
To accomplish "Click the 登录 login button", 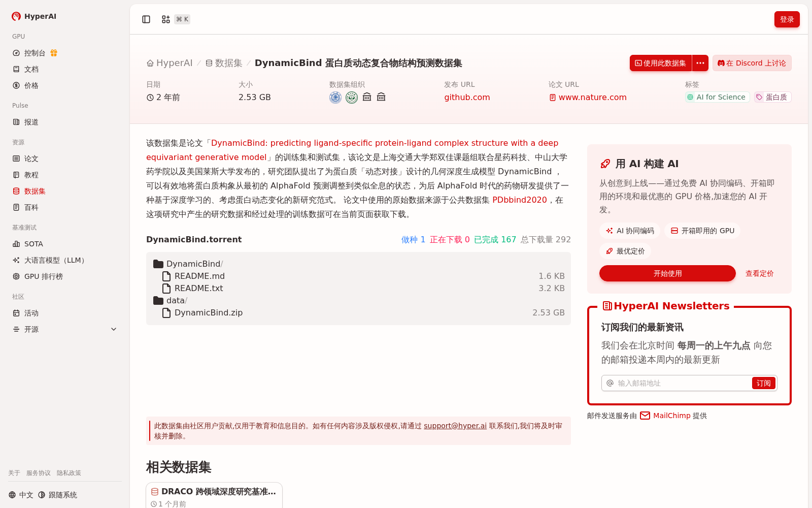I will click(787, 19).
